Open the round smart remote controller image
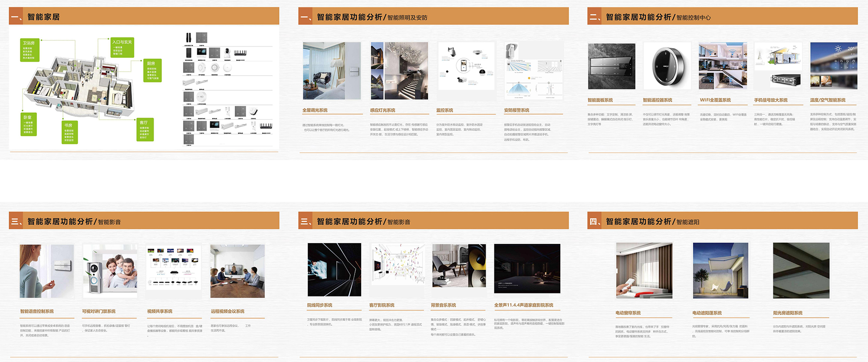Screen dimensions: 868x362 click(667, 66)
